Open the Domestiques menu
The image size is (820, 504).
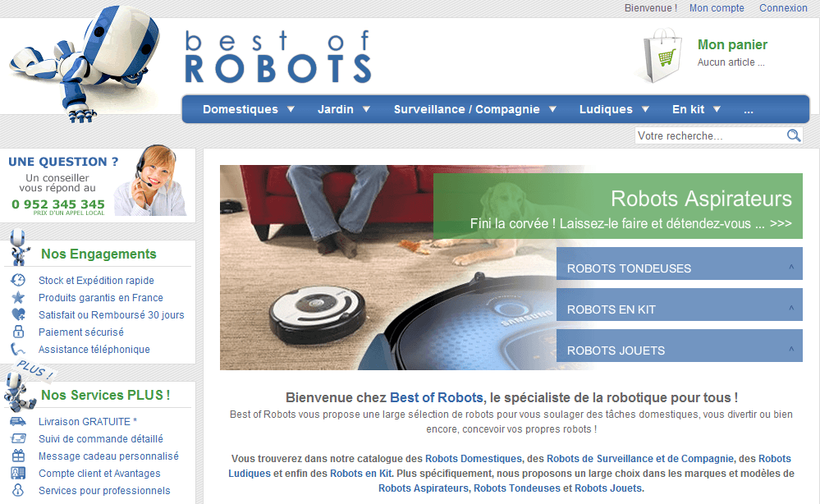click(x=241, y=109)
